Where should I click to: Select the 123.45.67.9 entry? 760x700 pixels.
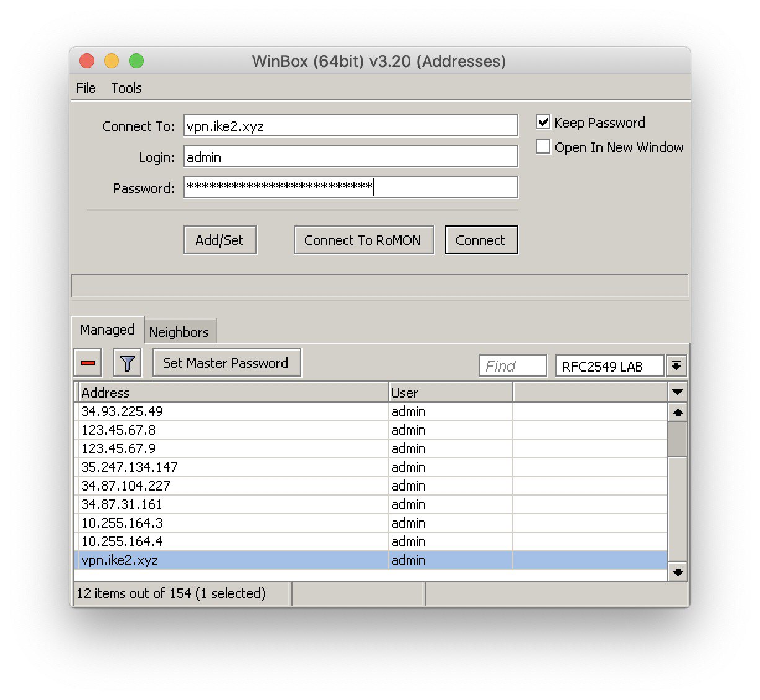pyautogui.click(x=371, y=448)
